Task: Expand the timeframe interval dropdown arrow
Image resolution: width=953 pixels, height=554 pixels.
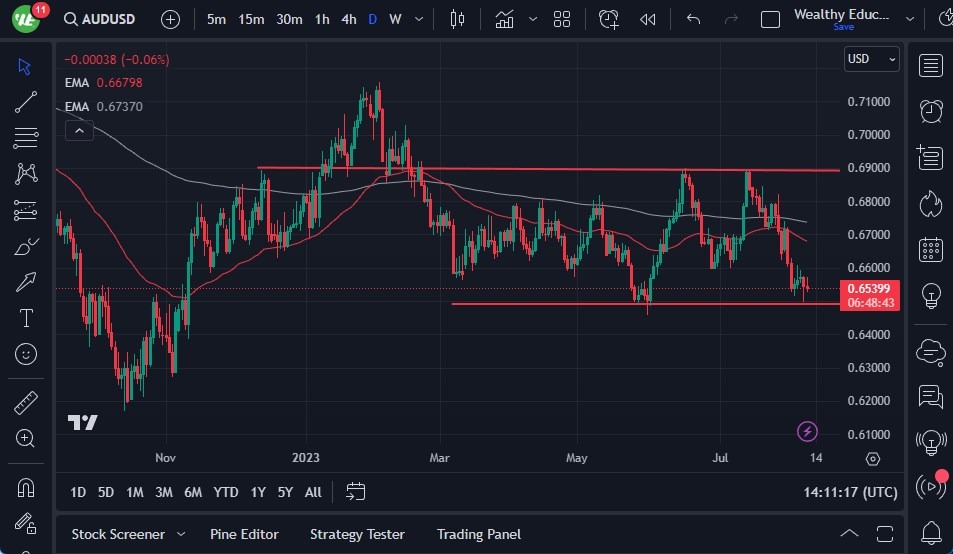Action: (x=418, y=19)
